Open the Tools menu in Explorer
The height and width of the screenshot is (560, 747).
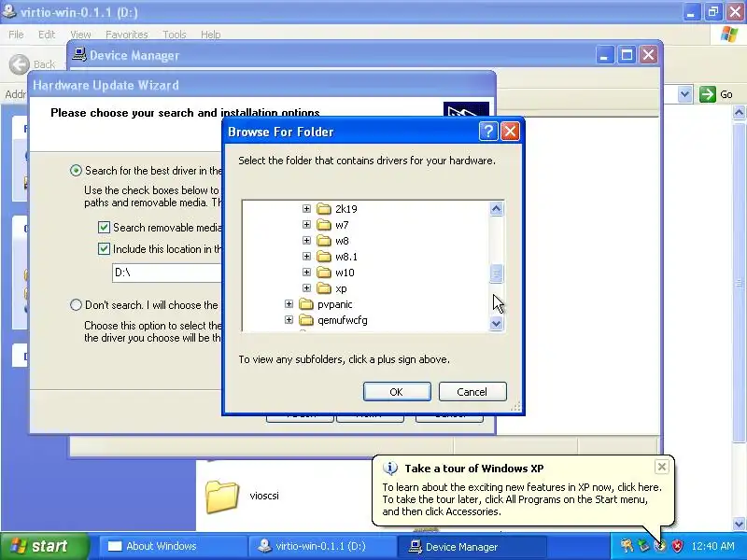coord(175,35)
